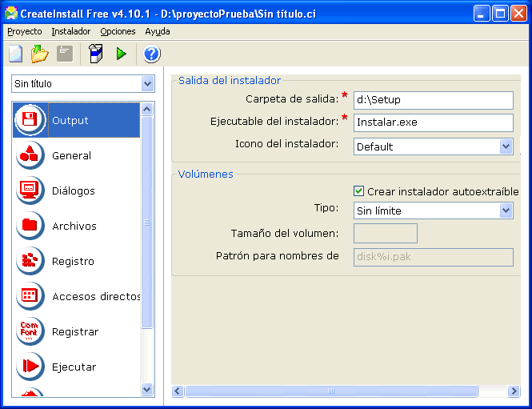Screen dimensions: 532x409
Task: Select the Output section label
Action: [x=70, y=120]
